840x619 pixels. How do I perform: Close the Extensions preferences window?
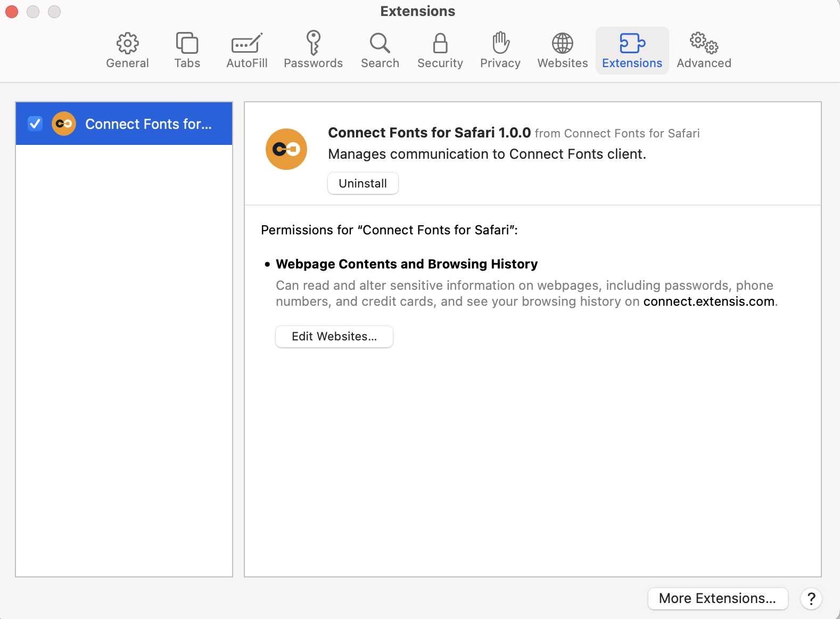12,11
